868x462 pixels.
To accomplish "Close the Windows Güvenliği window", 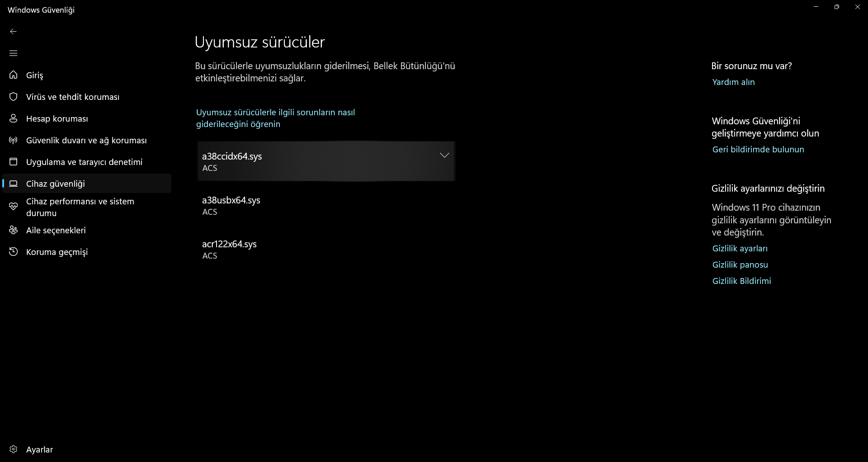I will 858,7.
